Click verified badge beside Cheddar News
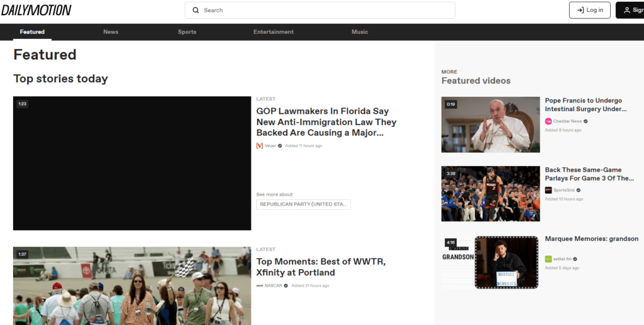The height and width of the screenshot is (325, 644). pyautogui.click(x=586, y=121)
